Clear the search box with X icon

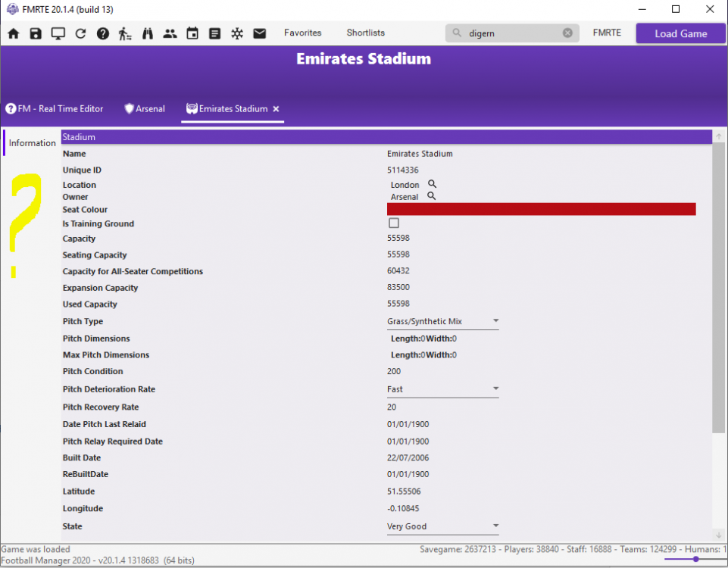pos(567,33)
